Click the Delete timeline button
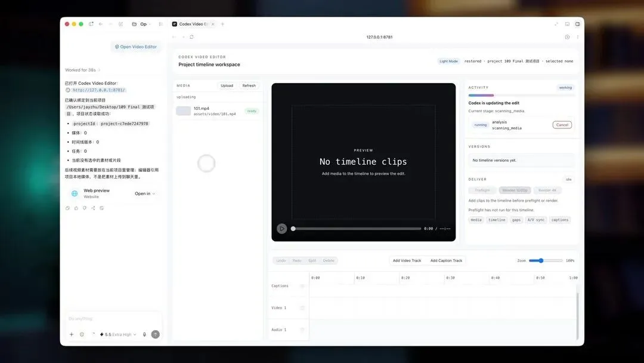This screenshot has width=644, height=363. [x=329, y=261]
